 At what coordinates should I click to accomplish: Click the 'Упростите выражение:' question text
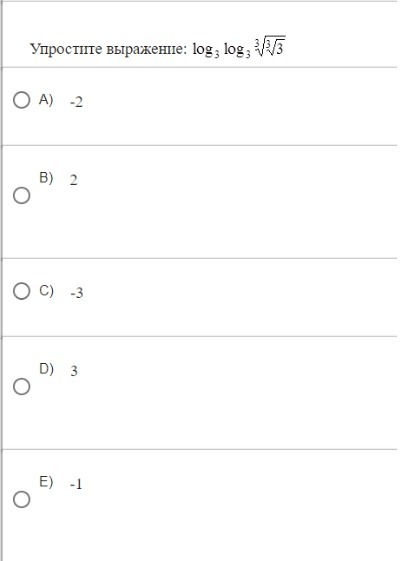click(x=108, y=49)
